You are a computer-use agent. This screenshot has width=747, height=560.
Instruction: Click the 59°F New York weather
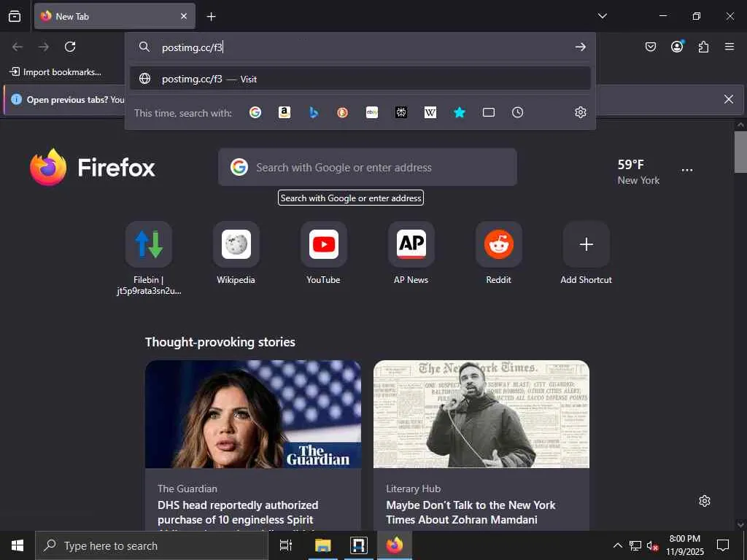(638, 172)
